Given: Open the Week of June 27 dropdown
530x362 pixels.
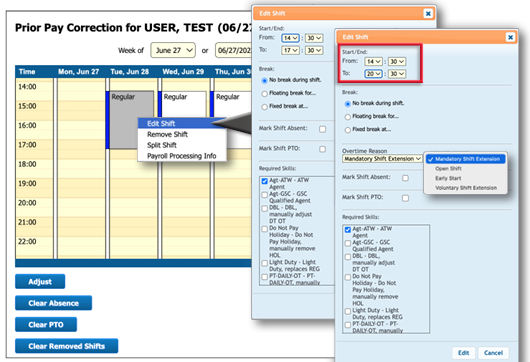Looking at the screenshot, I should tap(173, 50).
